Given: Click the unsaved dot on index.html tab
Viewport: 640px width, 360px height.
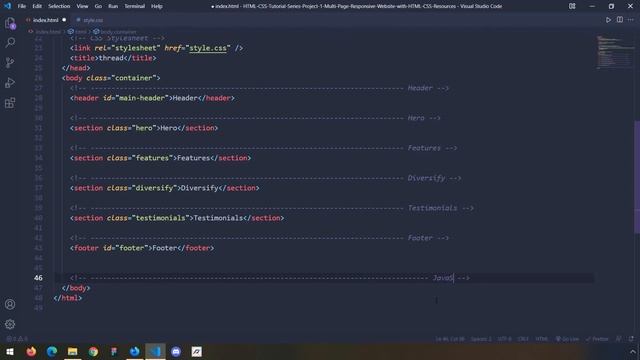Looking at the screenshot, I should click(64, 20).
